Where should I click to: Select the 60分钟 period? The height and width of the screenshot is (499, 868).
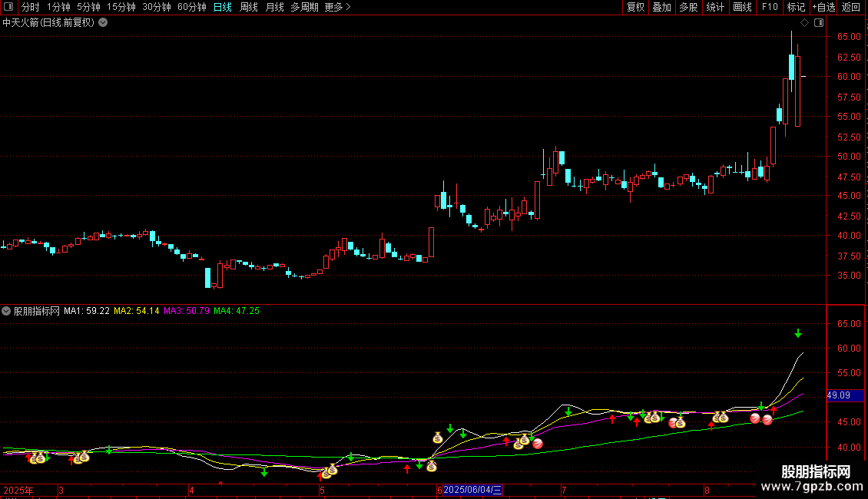[x=192, y=7]
